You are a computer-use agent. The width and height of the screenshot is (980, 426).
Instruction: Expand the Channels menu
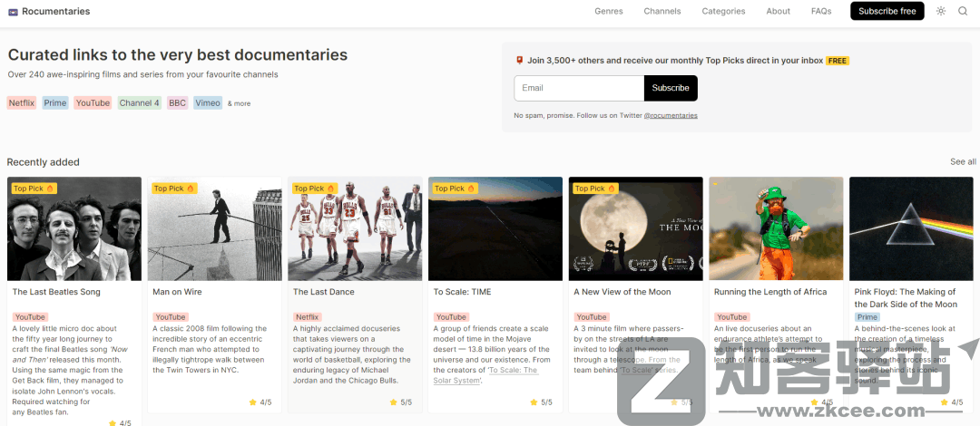661,11
